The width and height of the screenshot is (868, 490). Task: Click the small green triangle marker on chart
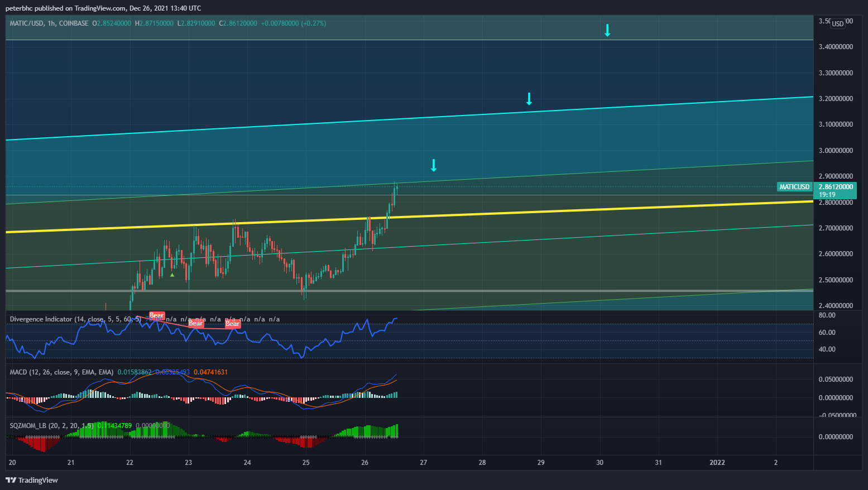[x=172, y=275]
